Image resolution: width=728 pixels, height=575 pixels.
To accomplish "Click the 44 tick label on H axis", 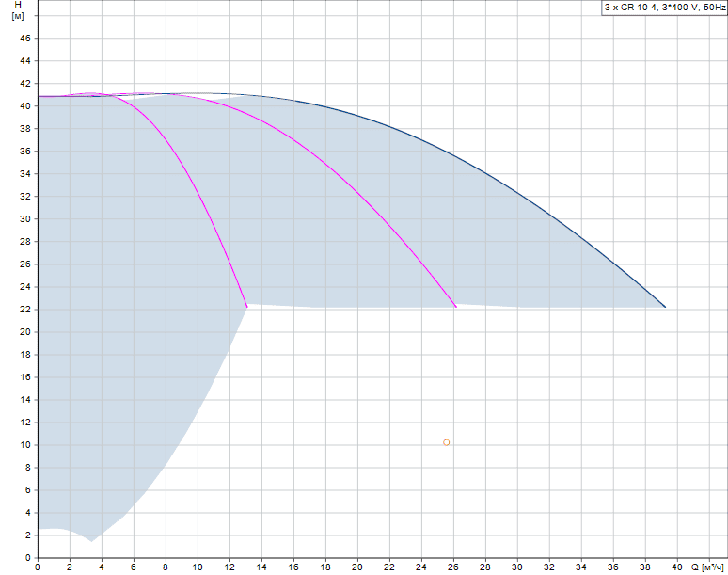I will 25,61.
